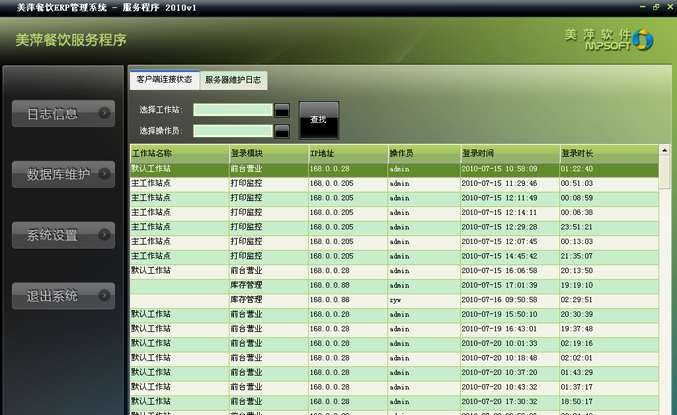Select duration cell 00:51:03

576,184
